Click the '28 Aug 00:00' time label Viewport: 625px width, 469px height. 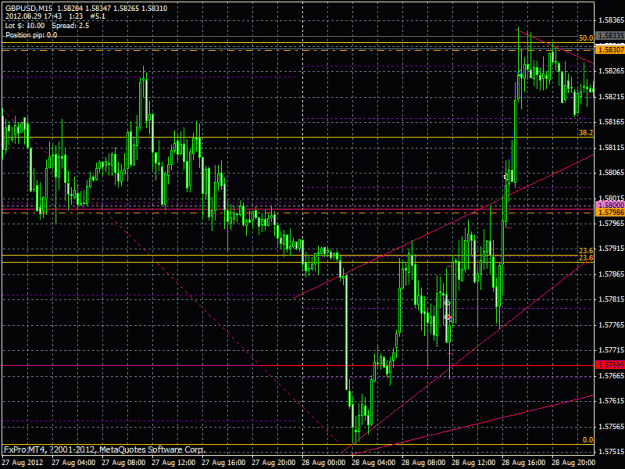click(x=324, y=463)
